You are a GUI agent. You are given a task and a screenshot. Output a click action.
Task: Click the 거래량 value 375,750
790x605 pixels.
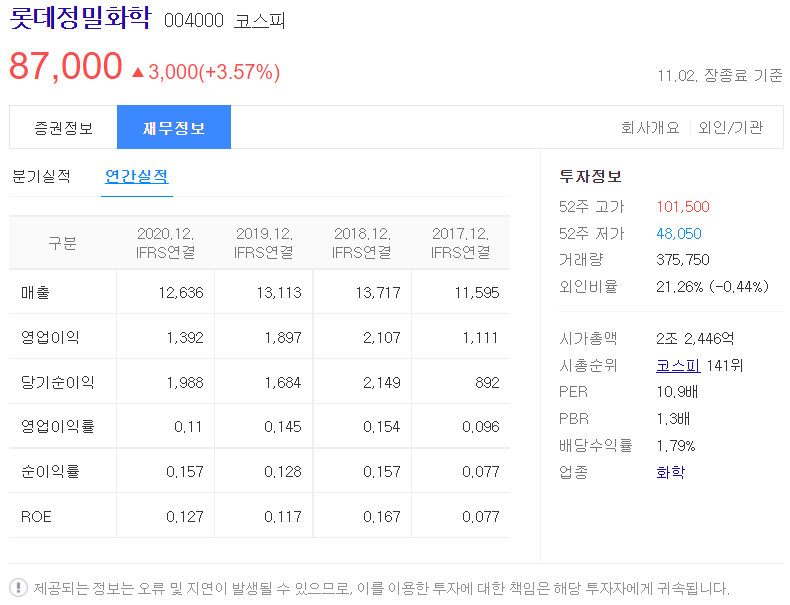point(683,260)
